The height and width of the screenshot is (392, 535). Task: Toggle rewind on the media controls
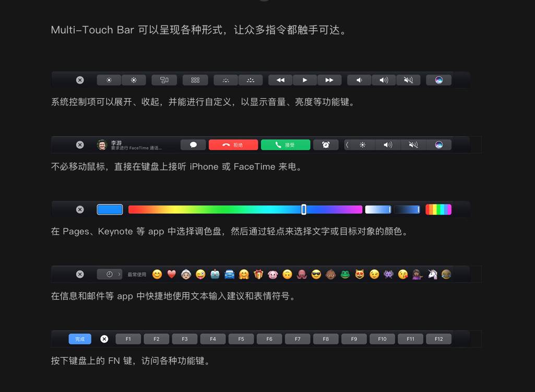(280, 80)
